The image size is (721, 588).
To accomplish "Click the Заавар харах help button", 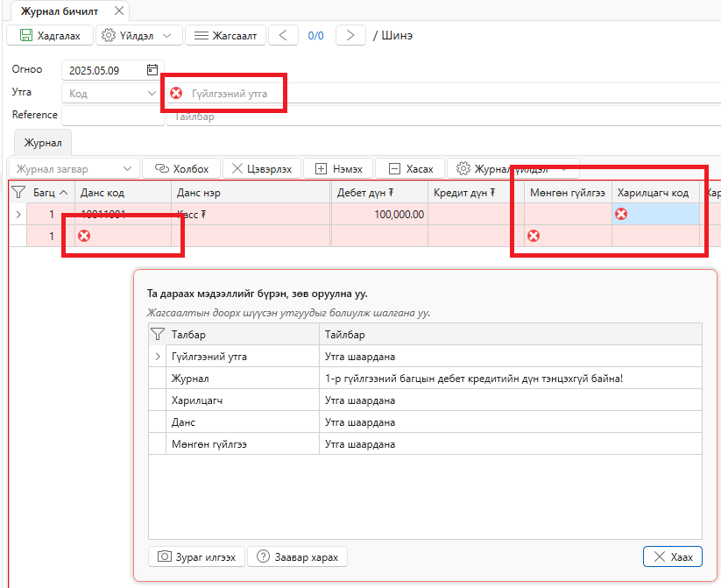I will click(x=298, y=556).
